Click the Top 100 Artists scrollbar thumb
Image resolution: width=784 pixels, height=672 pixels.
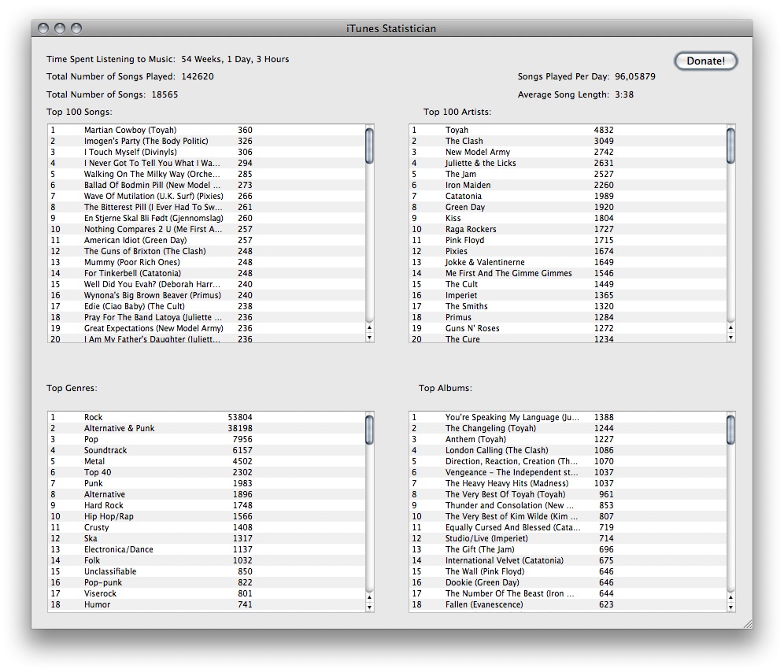tap(730, 146)
